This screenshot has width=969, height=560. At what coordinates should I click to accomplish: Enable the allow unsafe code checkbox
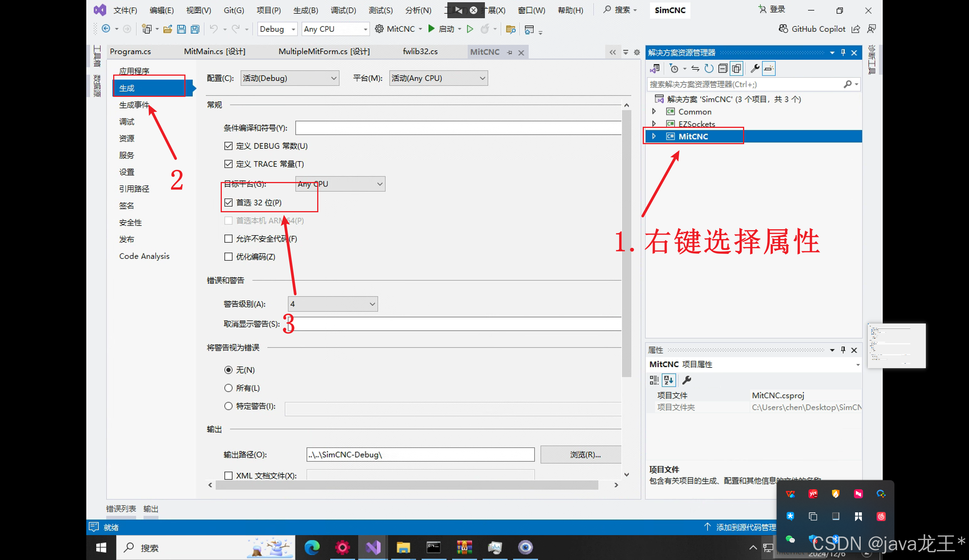(x=228, y=239)
